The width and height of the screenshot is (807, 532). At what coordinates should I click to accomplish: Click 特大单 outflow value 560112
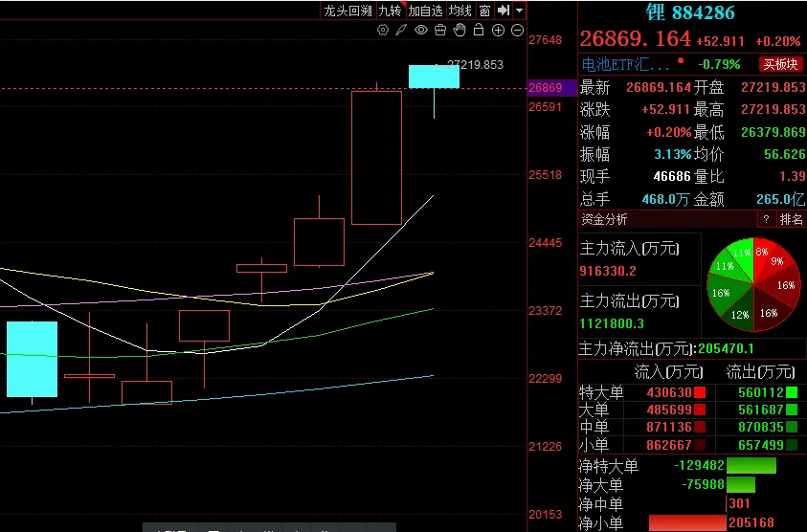tap(761, 392)
